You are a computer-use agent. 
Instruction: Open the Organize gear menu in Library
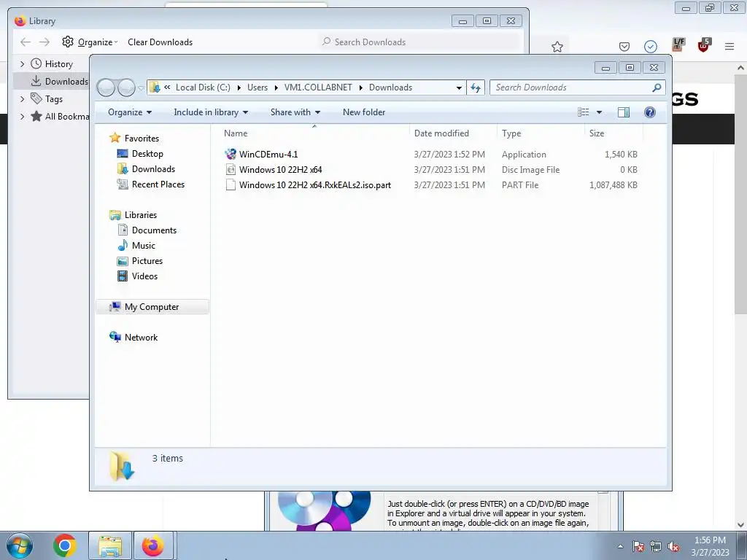[x=90, y=42]
